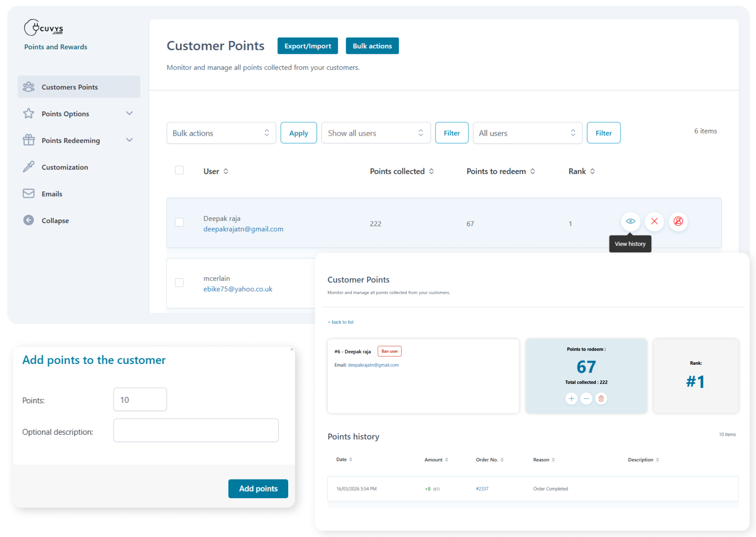Click the minus remove points icon

click(x=586, y=399)
